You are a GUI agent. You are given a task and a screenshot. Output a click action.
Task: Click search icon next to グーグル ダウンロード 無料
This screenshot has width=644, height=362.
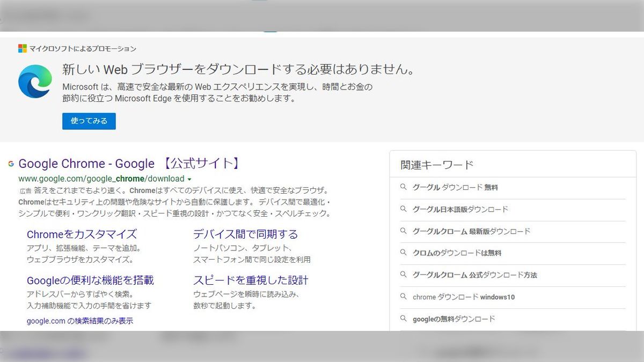click(x=404, y=187)
